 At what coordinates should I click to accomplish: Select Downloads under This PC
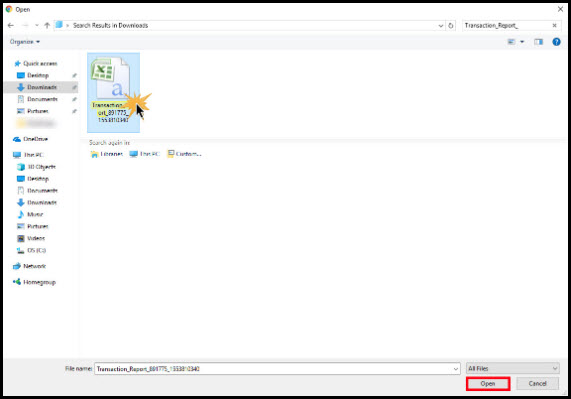coord(37,202)
